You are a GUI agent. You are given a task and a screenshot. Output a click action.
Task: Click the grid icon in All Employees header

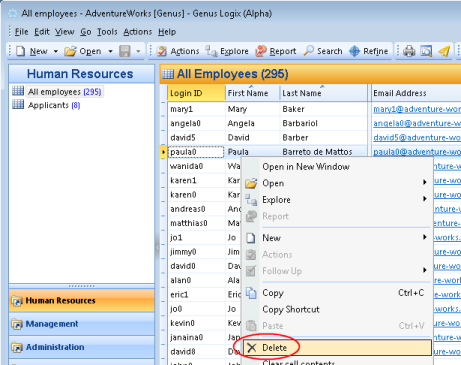pos(168,74)
